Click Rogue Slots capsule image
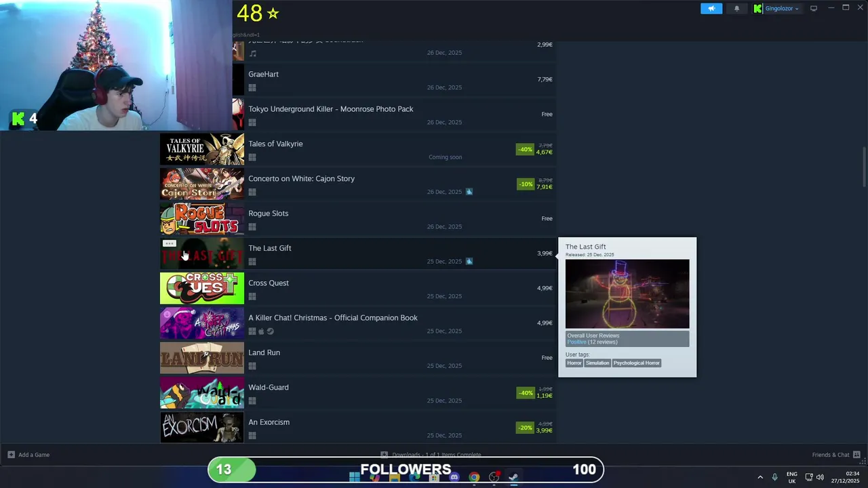Viewport: 868px width, 488px height. click(202, 218)
